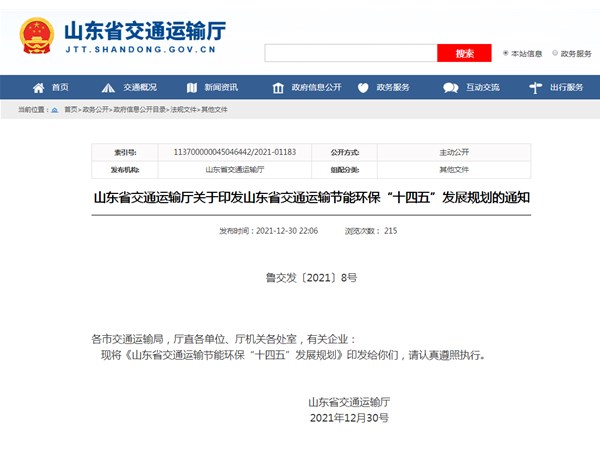Select the 政务服务 search radio option
Image resolution: width=600 pixels, height=450 pixels.
(554, 53)
